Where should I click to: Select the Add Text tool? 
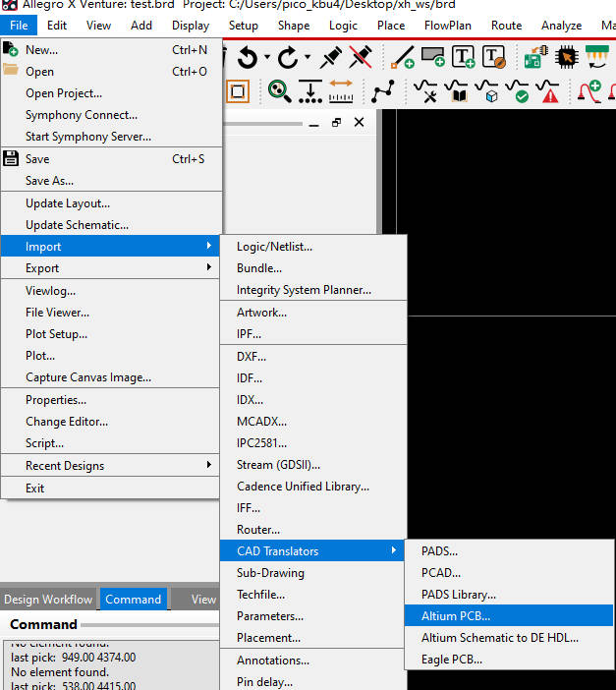464,57
